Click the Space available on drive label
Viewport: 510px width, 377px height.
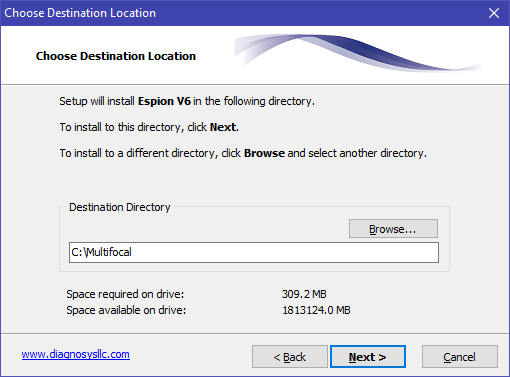(126, 310)
